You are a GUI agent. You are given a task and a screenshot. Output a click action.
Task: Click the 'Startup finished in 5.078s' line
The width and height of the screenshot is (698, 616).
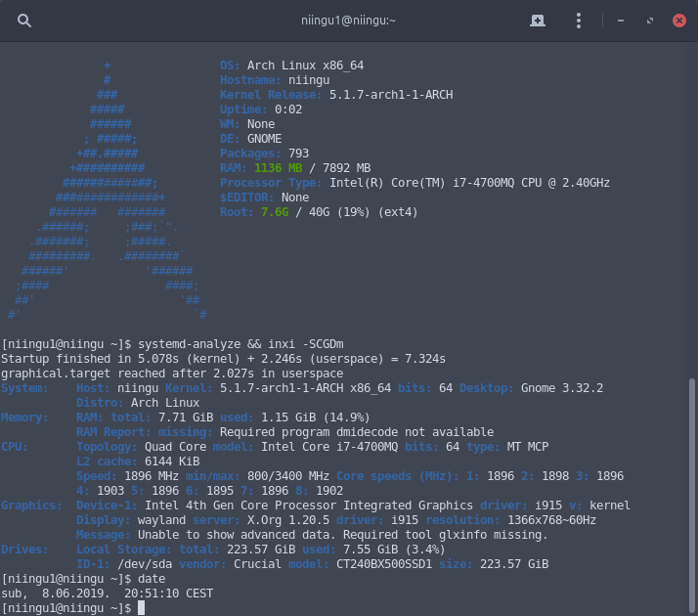pyautogui.click(x=223, y=359)
